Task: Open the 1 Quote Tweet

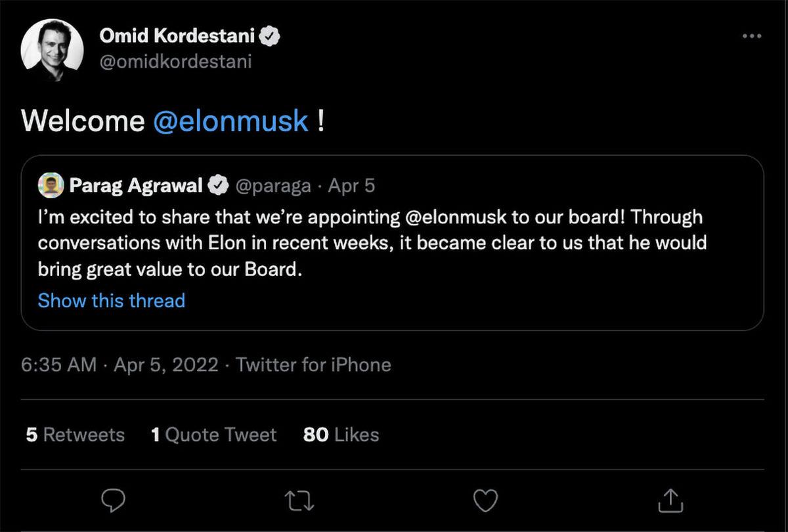Action: pyautogui.click(x=213, y=434)
